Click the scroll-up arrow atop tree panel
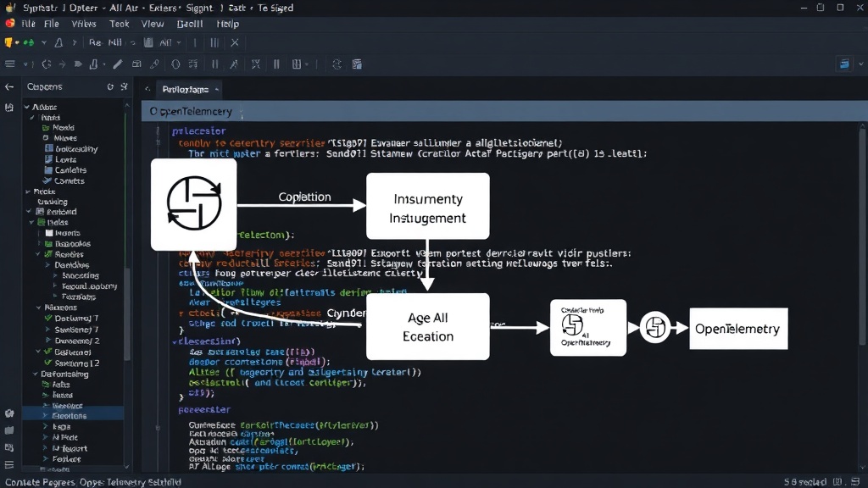Image resolution: width=868 pixels, height=488 pixels. (127, 105)
